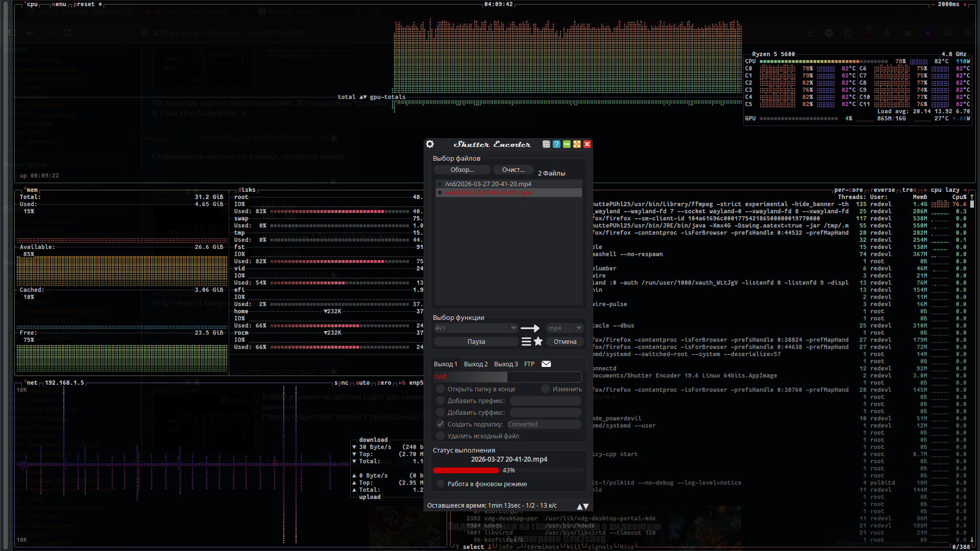Screen dimensions: 980x551
Task: Expand the AV1 function dropdown
Action: pyautogui.click(x=513, y=328)
